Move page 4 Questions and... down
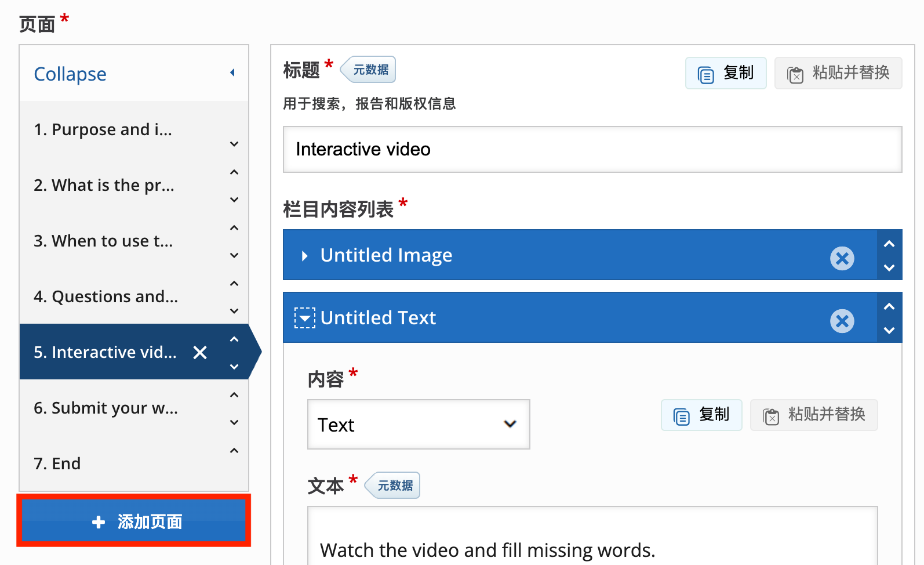Image resolution: width=924 pixels, height=565 pixels. [234, 311]
